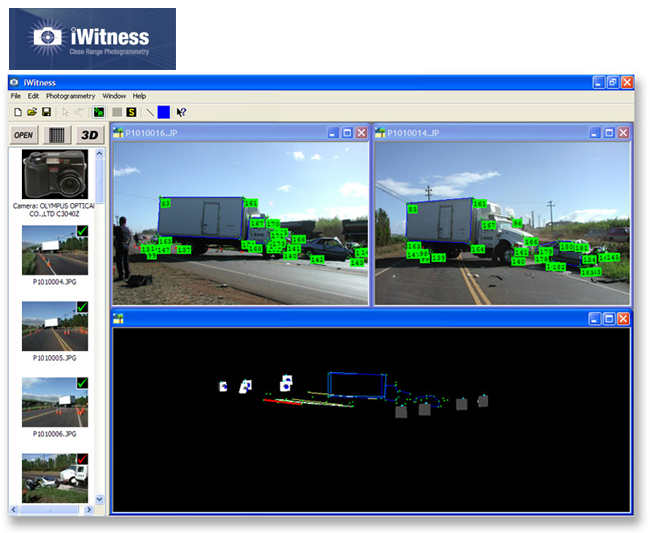Click the gray square toolbar icon

coord(117,112)
